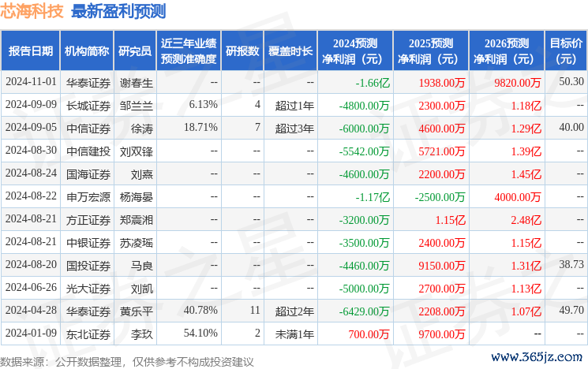This screenshot has height=369, width=588.
Task: Click institution 长城证券
Action: pos(88,106)
